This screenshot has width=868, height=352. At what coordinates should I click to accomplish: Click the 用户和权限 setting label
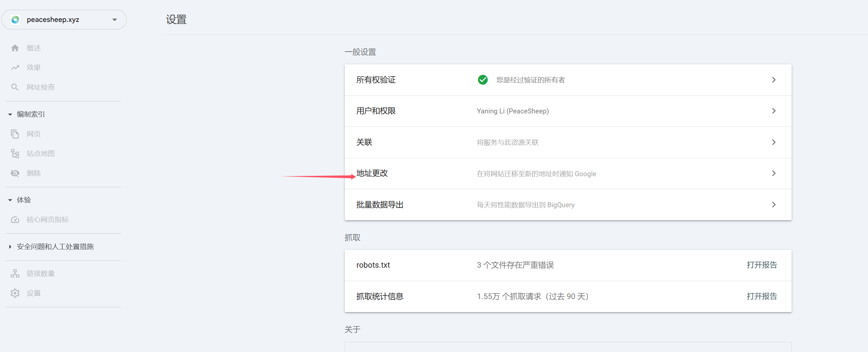pos(376,111)
